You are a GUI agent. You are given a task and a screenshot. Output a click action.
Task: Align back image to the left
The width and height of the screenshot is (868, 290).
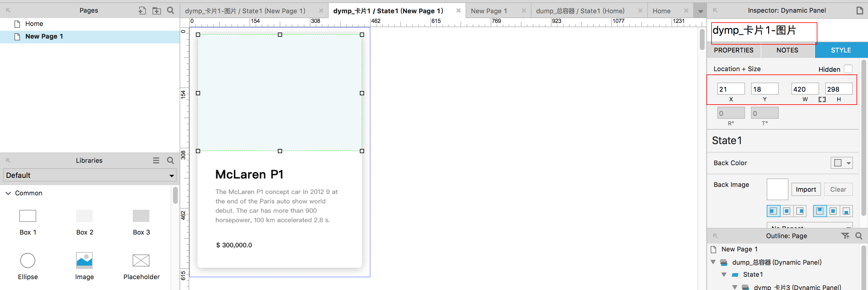773,211
